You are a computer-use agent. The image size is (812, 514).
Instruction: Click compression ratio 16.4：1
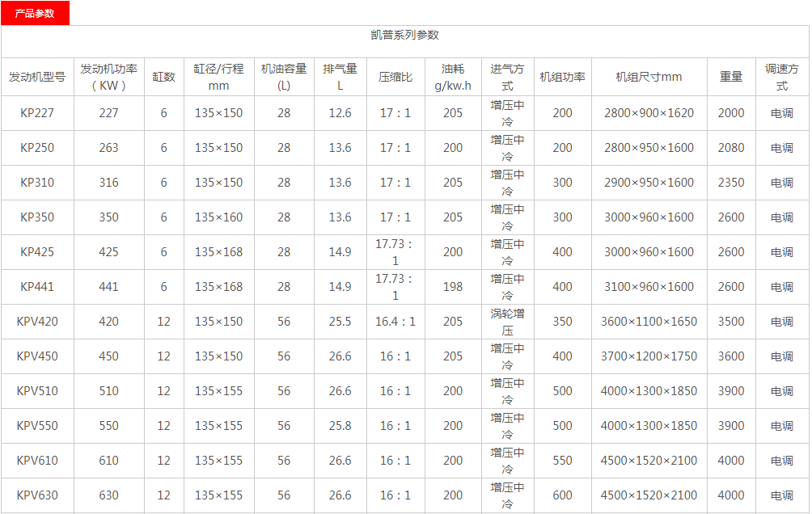(395, 322)
